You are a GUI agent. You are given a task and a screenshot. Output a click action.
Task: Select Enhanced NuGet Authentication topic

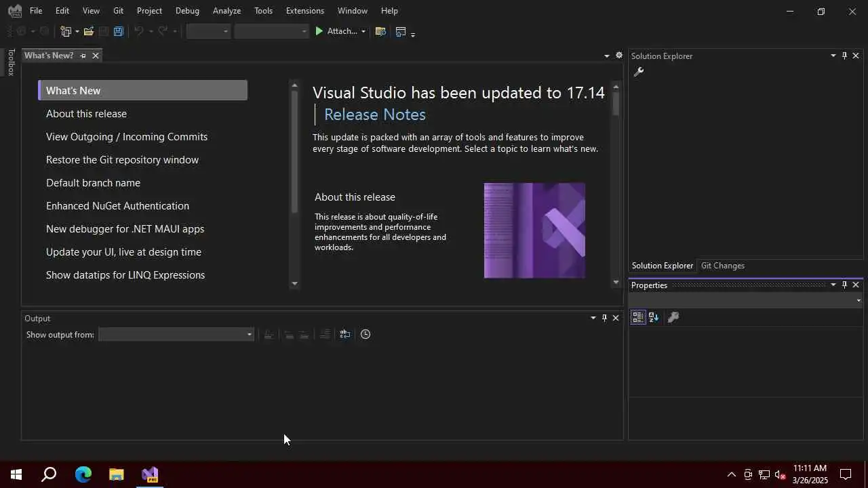coord(117,206)
